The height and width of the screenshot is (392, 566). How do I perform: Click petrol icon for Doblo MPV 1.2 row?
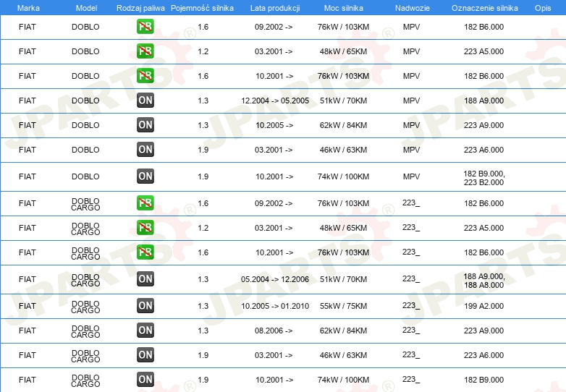pos(145,51)
